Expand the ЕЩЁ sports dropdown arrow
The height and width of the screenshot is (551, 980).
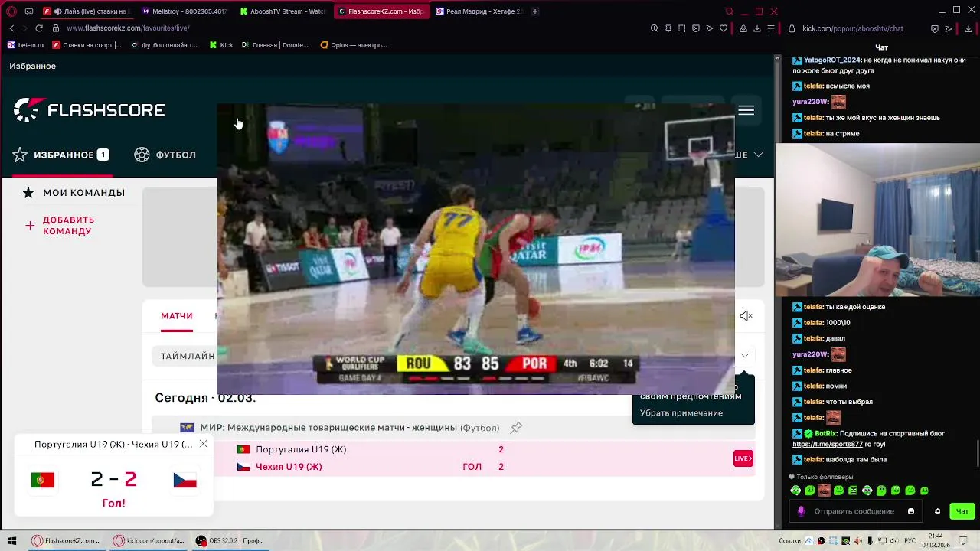pos(758,155)
